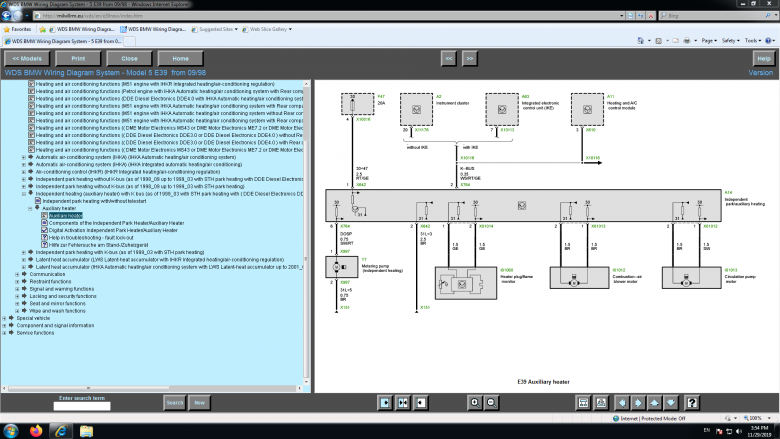Open the IE Tools menu
This screenshot has width=780, height=439.
(753, 41)
